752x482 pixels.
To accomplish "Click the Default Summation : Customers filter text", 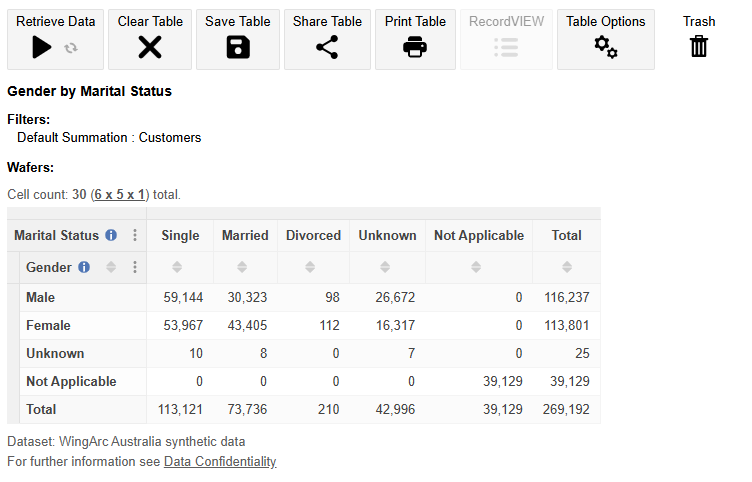I will (x=109, y=138).
